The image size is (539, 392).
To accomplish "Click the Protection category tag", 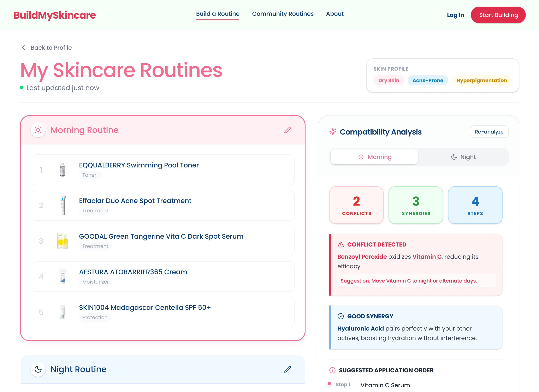I will 95,318.
